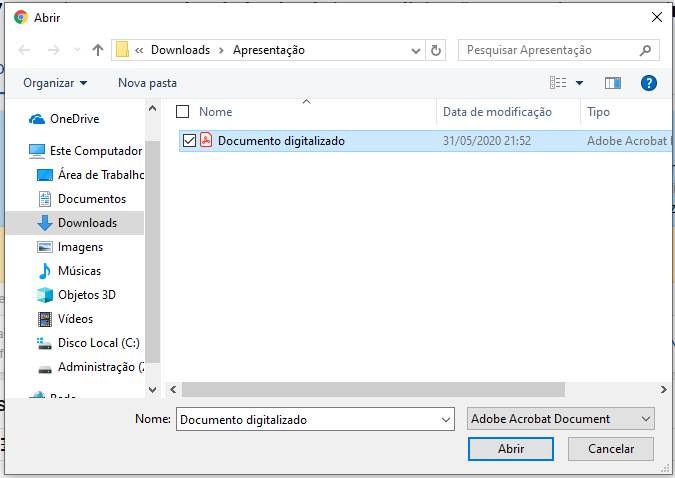
Task: Open Objetos 3D in the sidebar
Action: click(87, 295)
